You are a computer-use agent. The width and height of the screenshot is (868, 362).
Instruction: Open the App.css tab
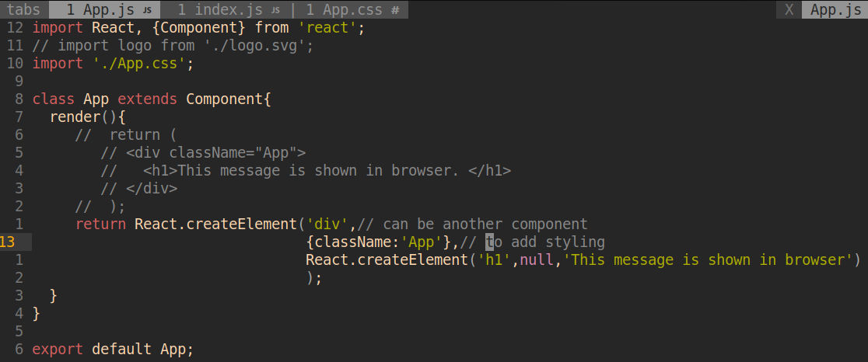(x=354, y=9)
